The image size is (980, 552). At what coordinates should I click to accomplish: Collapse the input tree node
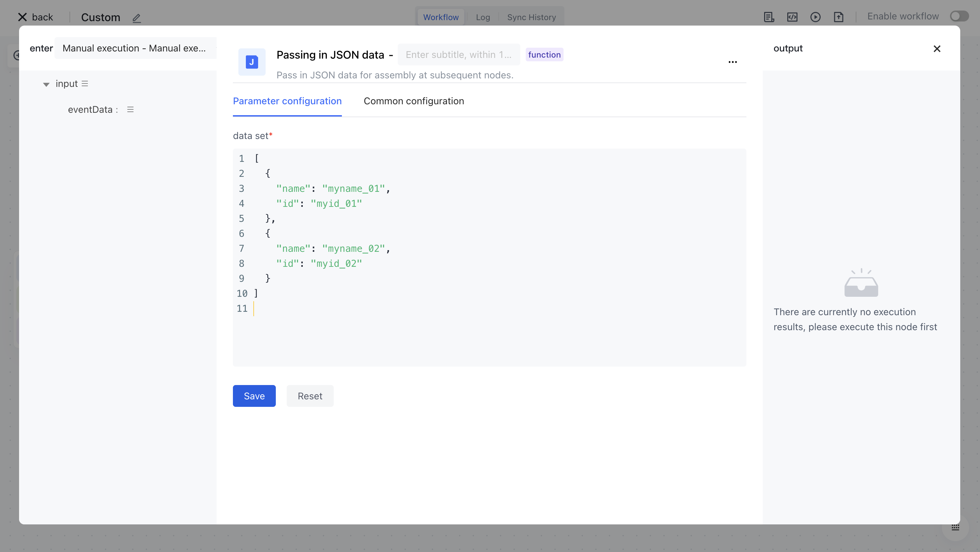[x=46, y=84]
